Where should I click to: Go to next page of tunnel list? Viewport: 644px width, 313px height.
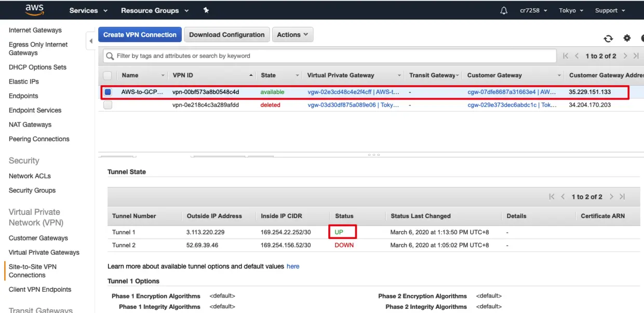(x=611, y=197)
